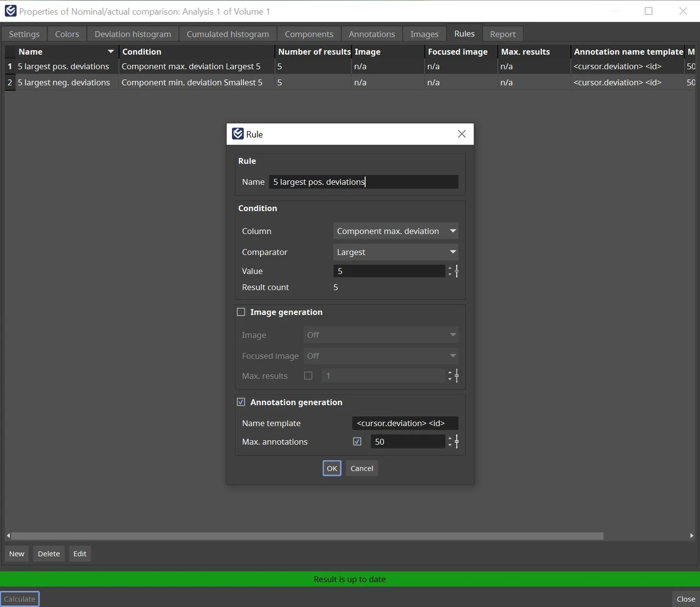The image size is (700, 607).
Task: Click the Close button at bottom right
Action: (x=686, y=599)
